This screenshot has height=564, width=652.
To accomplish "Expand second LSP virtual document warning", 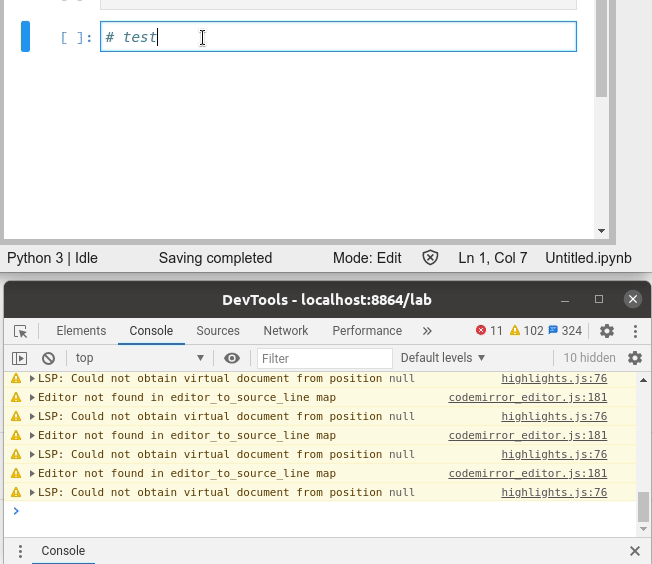I will pos(32,416).
